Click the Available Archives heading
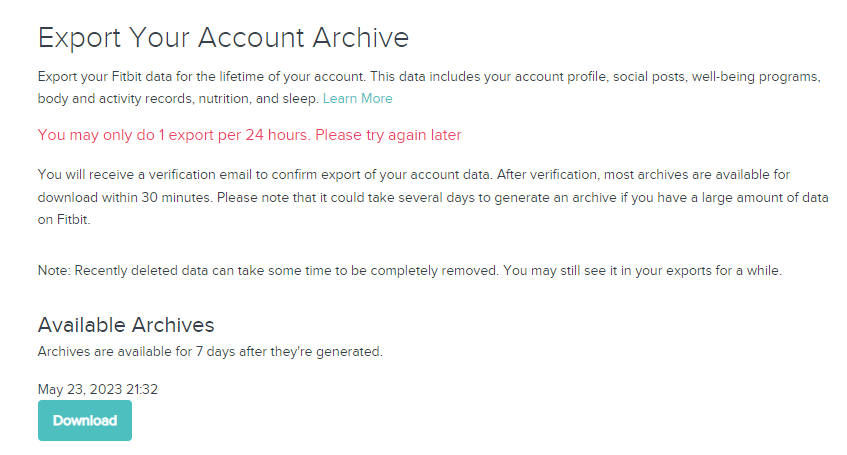The width and height of the screenshot is (847, 455). pyautogui.click(x=126, y=325)
